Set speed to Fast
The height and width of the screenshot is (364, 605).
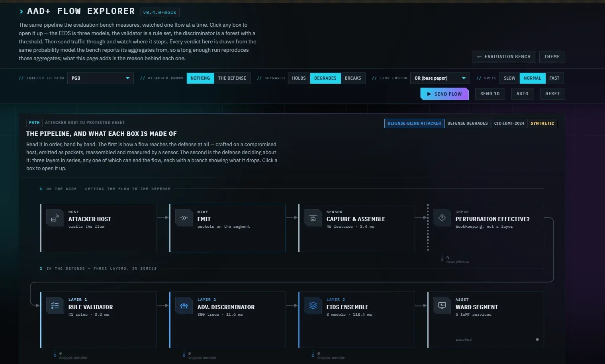click(554, 78)
